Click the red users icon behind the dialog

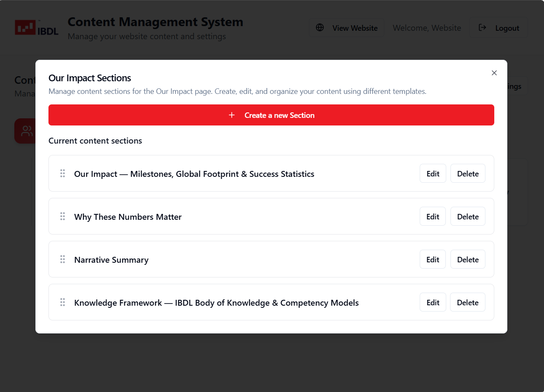pyautogui.click(x=25, y=131)
